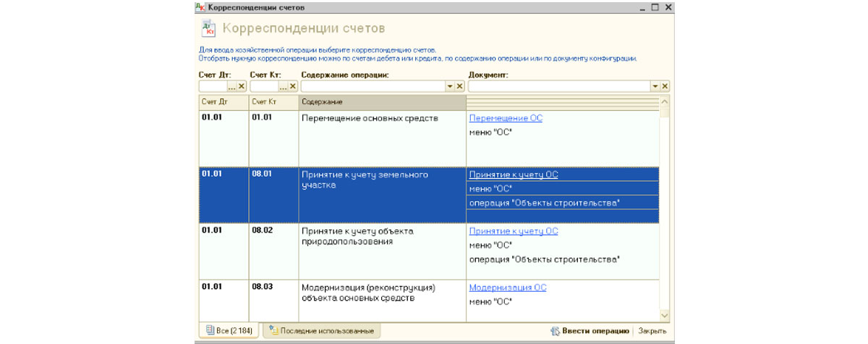Select row Модернизация (реконструкция) объекта основных средств

(x=429, y=301)
